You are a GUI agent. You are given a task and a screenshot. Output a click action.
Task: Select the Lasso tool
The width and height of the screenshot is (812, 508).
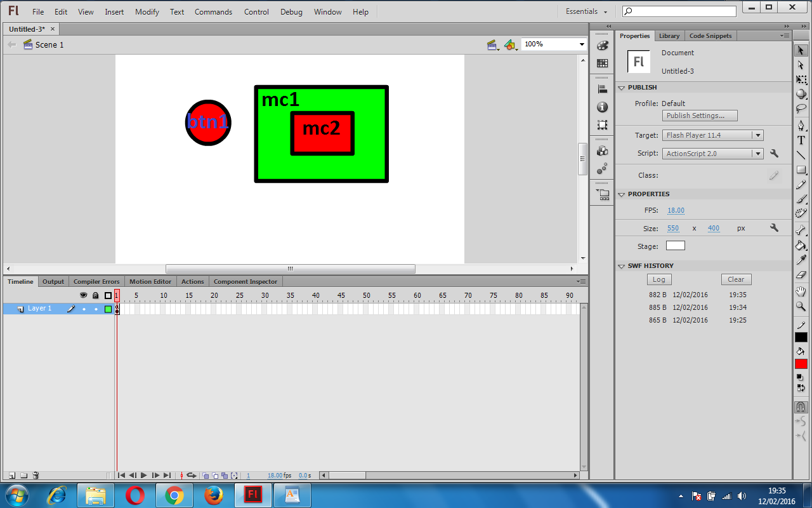[x=801, y=109]
